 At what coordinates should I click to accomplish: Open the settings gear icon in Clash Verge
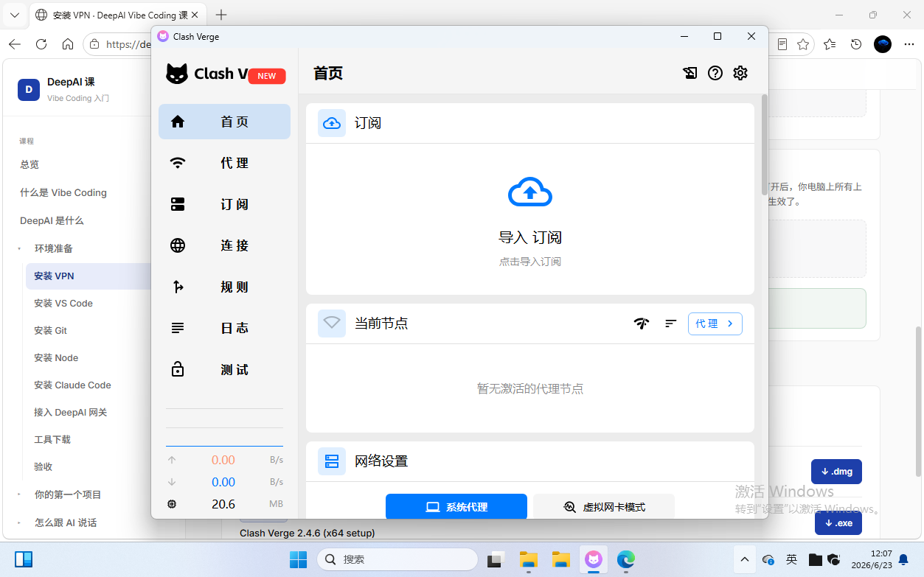[x=740, y=73]
